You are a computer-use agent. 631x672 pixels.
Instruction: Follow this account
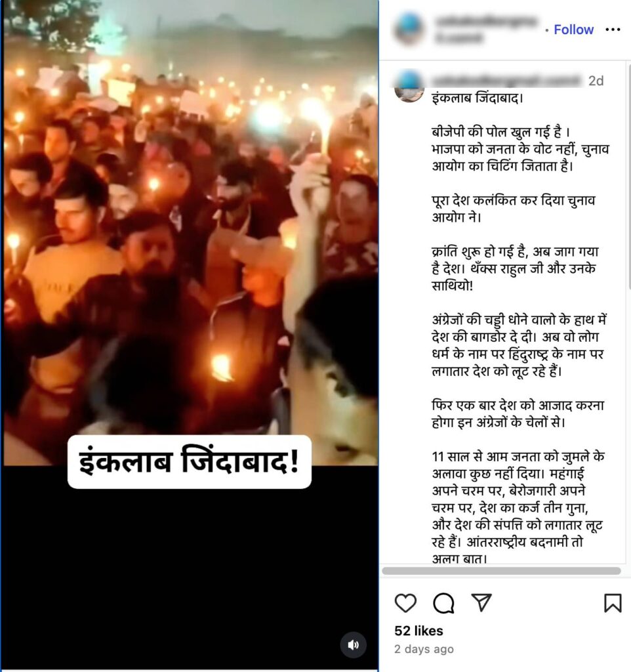tap(573, 30)
